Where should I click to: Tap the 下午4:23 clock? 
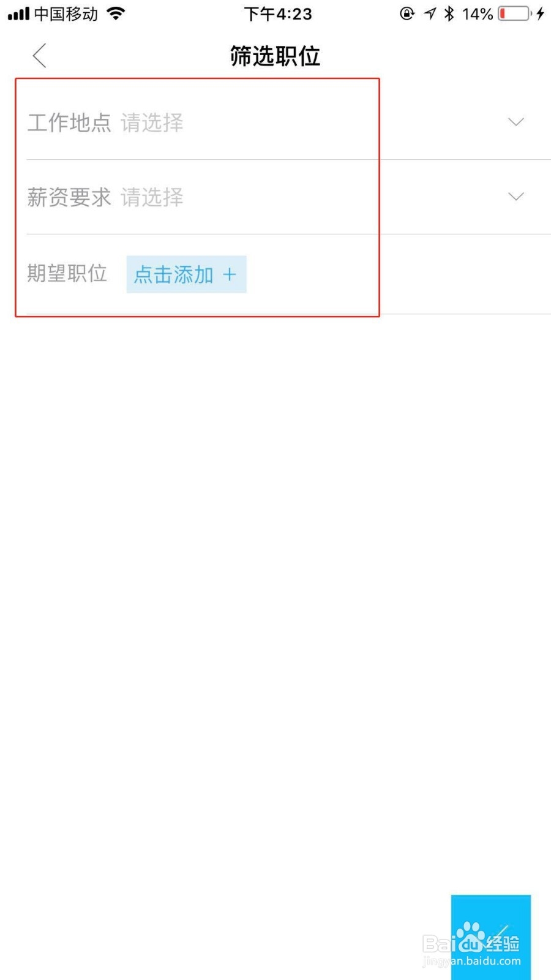[278, 13]
